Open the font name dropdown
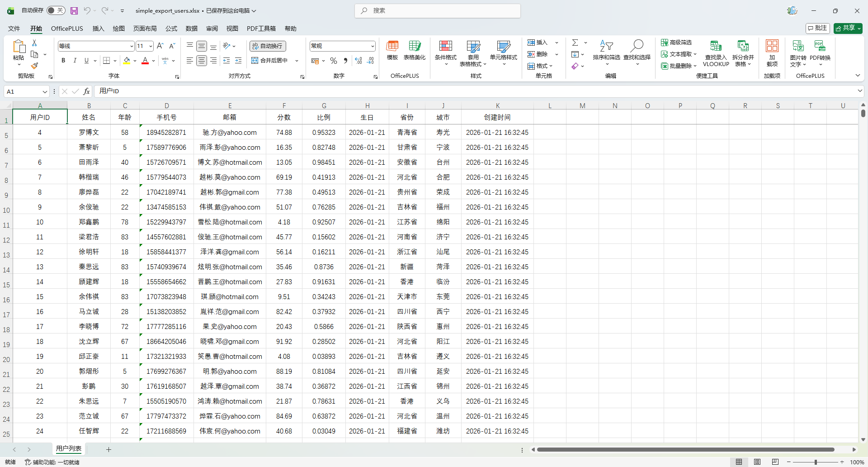Viewport: 868px width, 467px height. 132,46
